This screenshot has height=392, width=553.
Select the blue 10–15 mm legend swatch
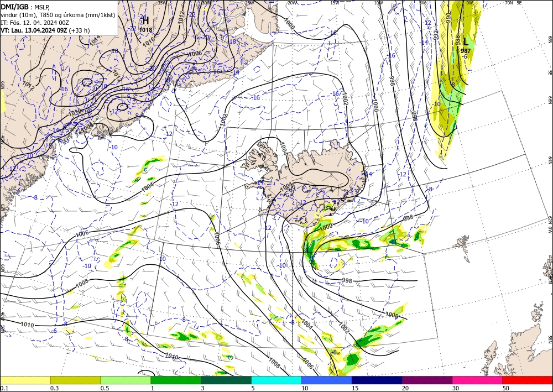(327, 380)
